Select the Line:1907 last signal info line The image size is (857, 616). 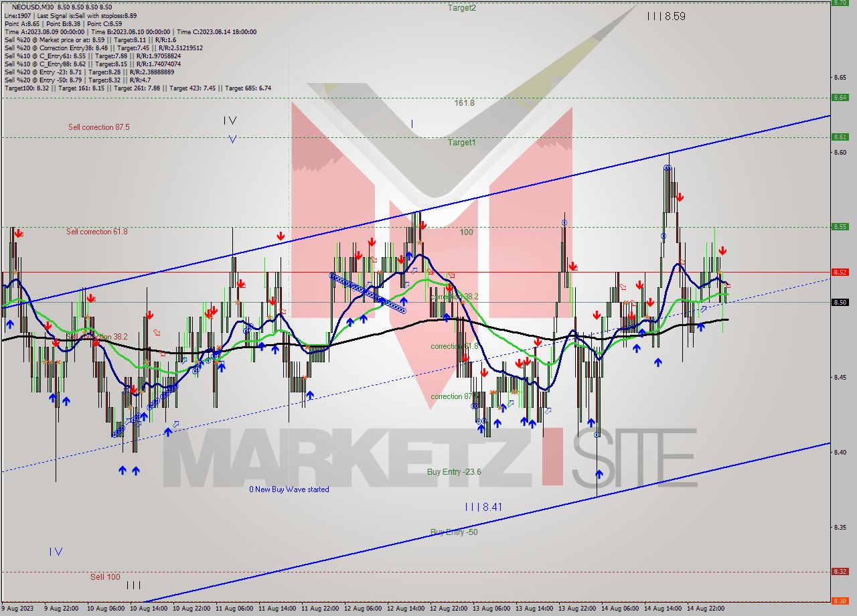coord(70,15)
